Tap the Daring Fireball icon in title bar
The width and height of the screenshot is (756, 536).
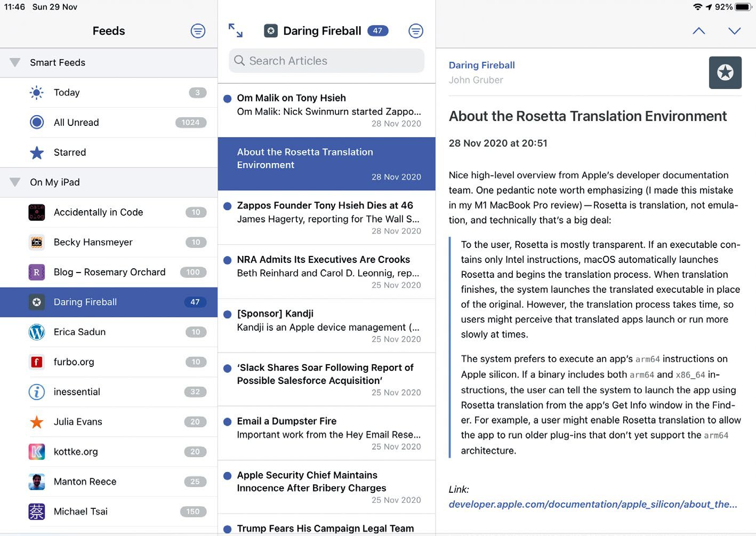271,31
